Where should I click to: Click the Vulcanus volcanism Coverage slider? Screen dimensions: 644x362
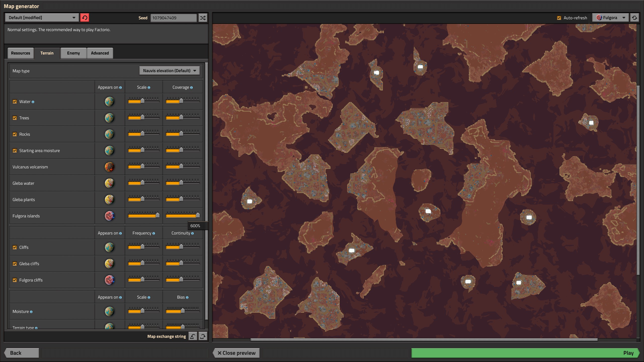(183, 166)
